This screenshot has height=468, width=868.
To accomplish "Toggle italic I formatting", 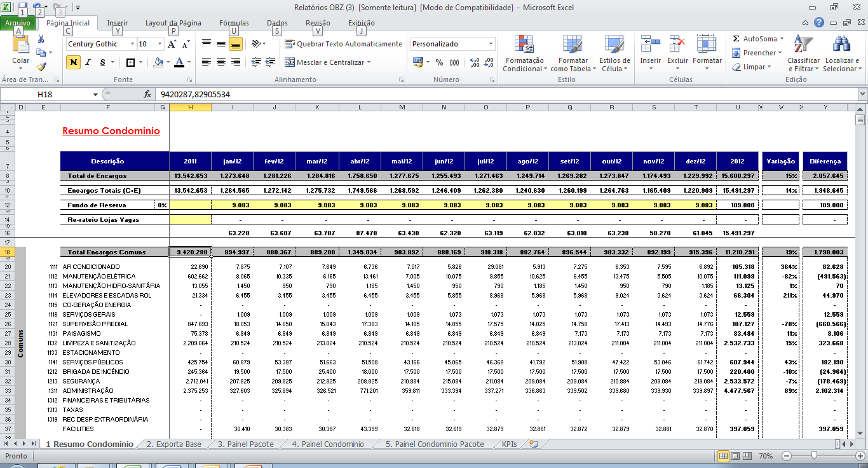I will coord(88,62).
